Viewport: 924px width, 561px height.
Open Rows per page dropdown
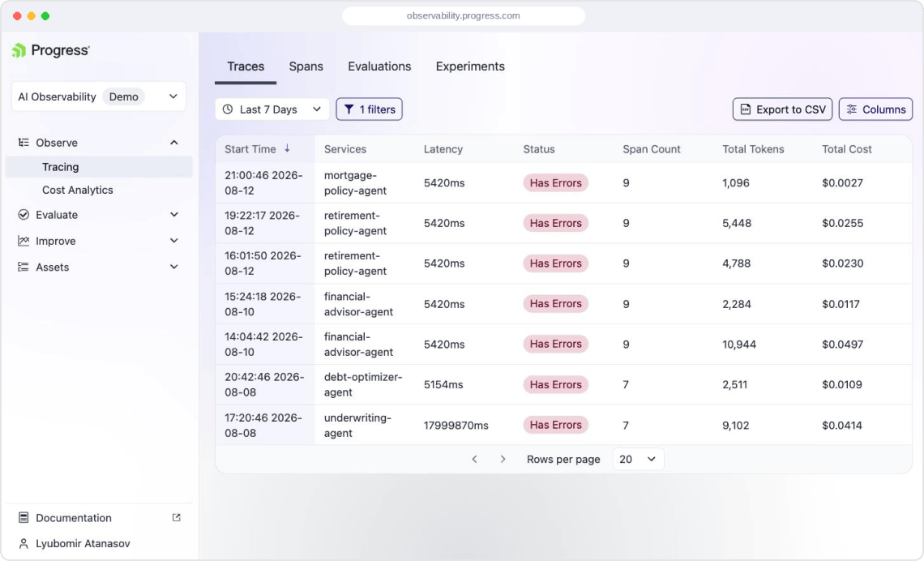click(638, 459)
